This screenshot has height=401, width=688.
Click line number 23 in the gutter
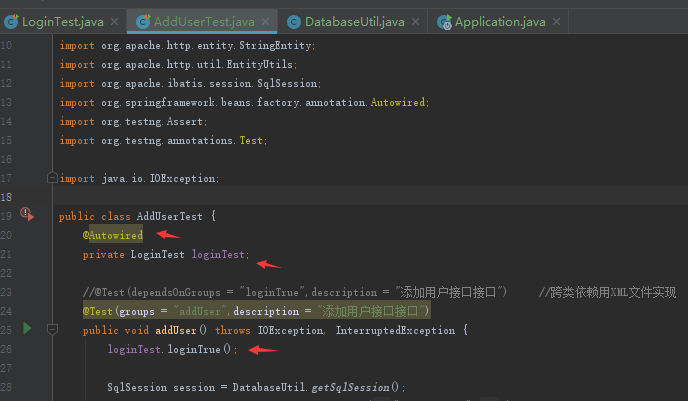(x=6, y=292)
